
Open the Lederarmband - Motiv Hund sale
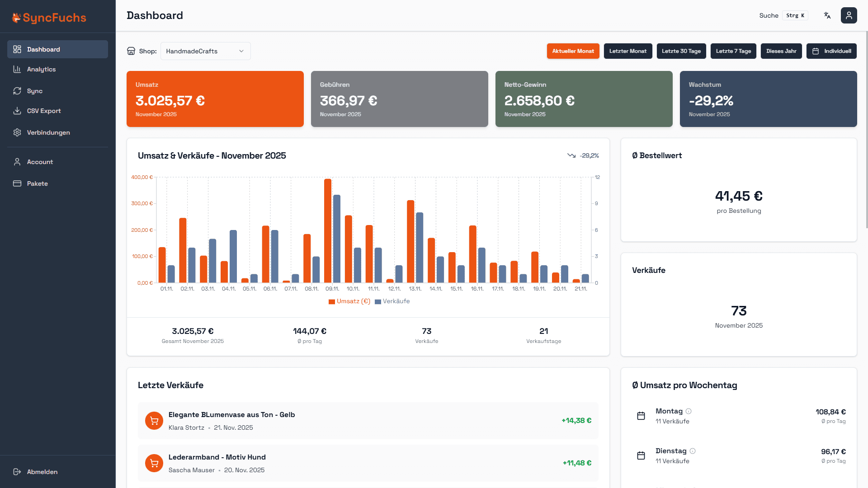coord(368,463)
